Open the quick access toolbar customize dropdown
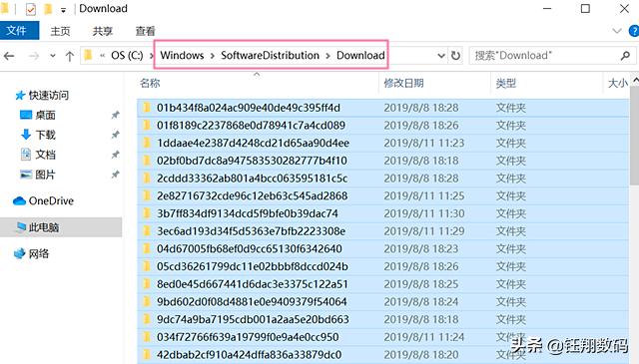This screenshot has width=639, height=364. pyautogui.click(x=63, y=10)
